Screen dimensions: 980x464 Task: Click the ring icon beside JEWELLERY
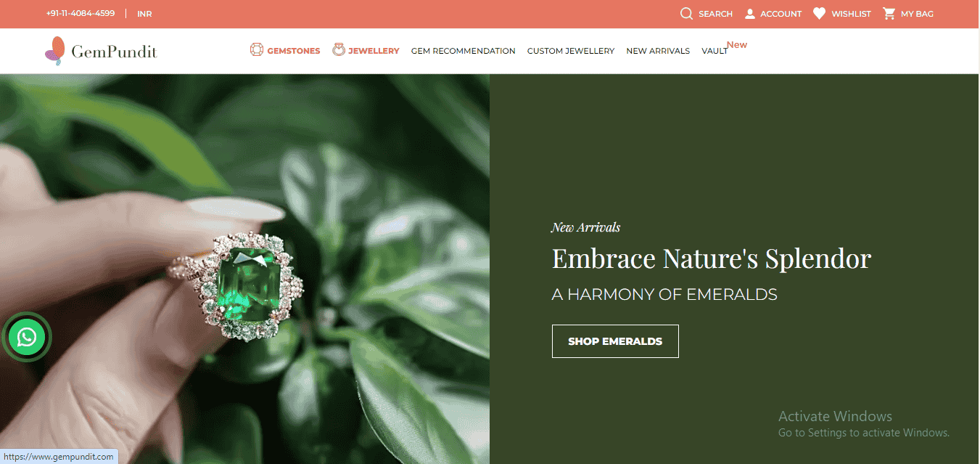(x=339, y=50)
